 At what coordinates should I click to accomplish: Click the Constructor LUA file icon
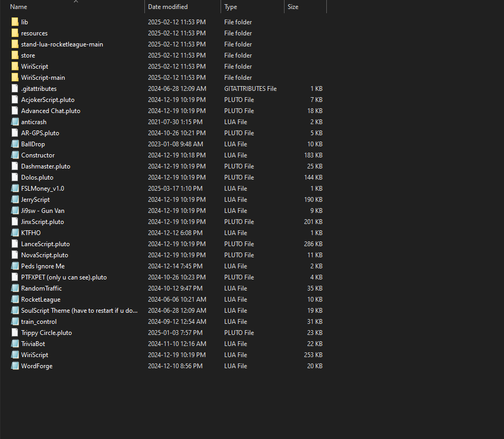pyautogui.click(x=15, y=155)
